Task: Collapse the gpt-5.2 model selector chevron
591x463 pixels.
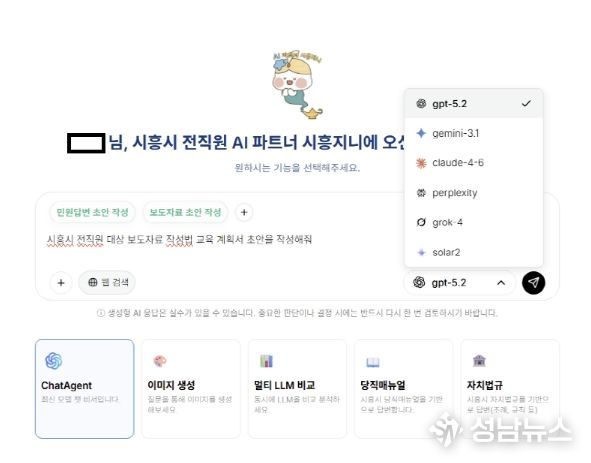Action: [x=501, y=283]
